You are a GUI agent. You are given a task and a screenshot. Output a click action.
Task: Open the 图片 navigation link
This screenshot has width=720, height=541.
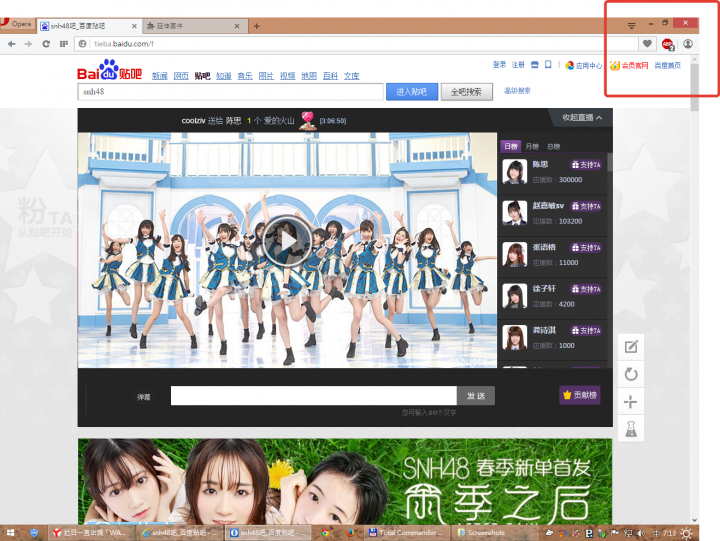266,76
